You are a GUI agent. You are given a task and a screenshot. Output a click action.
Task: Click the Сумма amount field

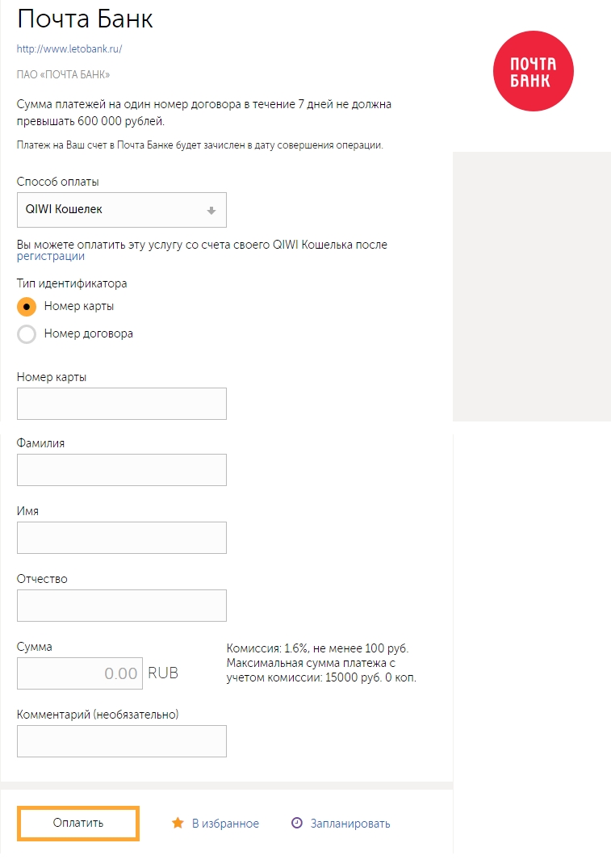(79, 673)
